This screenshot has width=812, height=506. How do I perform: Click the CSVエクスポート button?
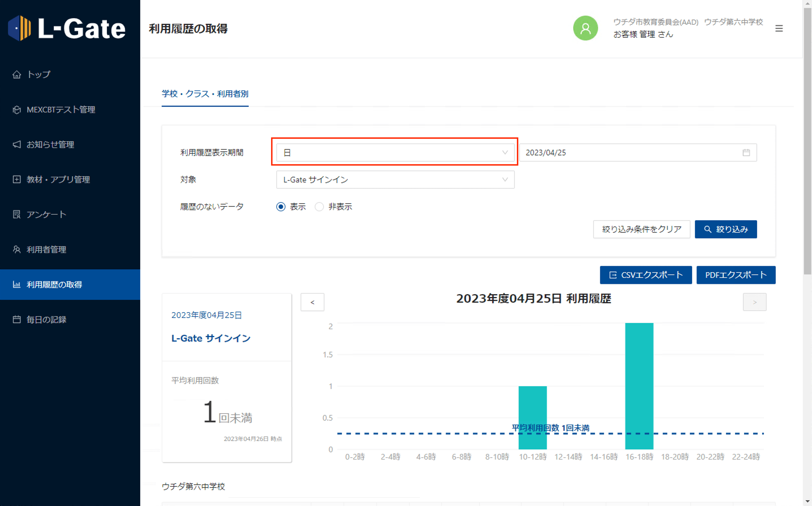[646, 275]
